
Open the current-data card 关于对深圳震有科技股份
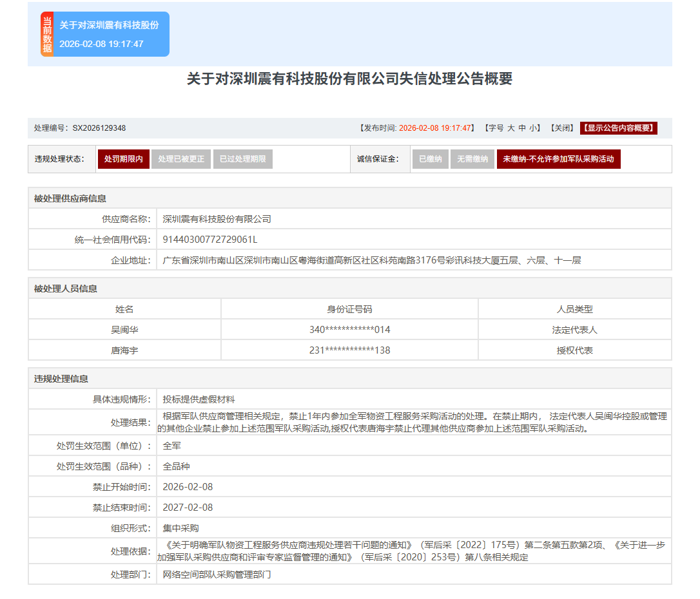(x=105, y=34)
